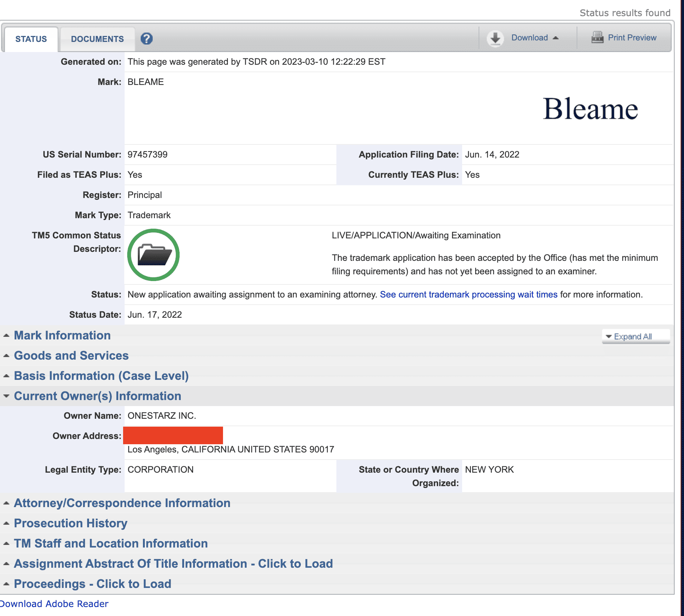
Task: Switch to the DOCUMENTS tab
Action: [x=97, y=39]
